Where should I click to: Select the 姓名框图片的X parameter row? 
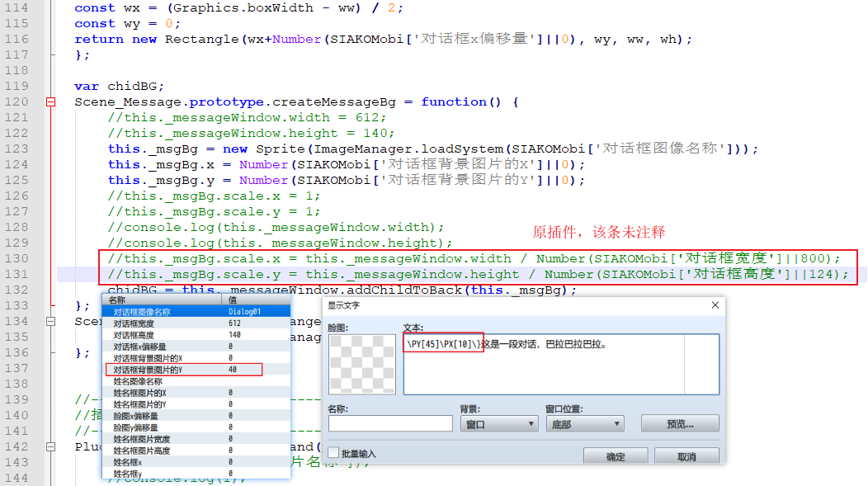196,393
